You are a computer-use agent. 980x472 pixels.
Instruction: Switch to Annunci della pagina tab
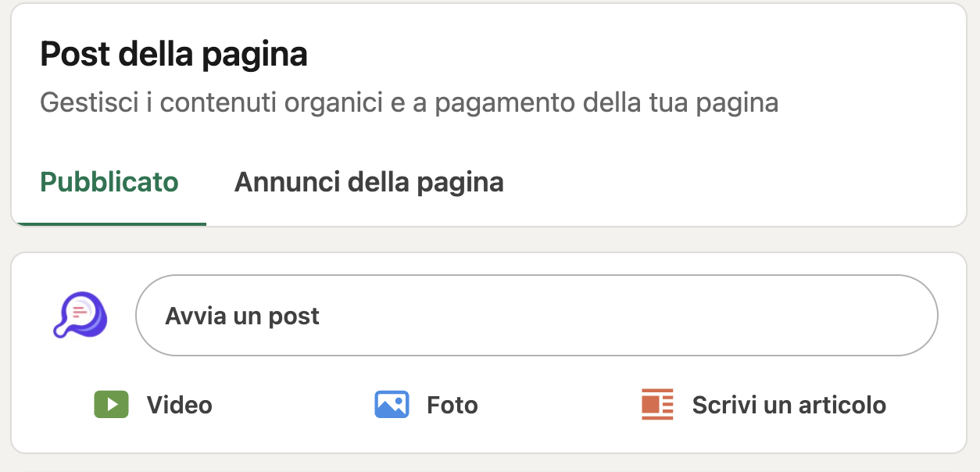click(x=369, y=183)
